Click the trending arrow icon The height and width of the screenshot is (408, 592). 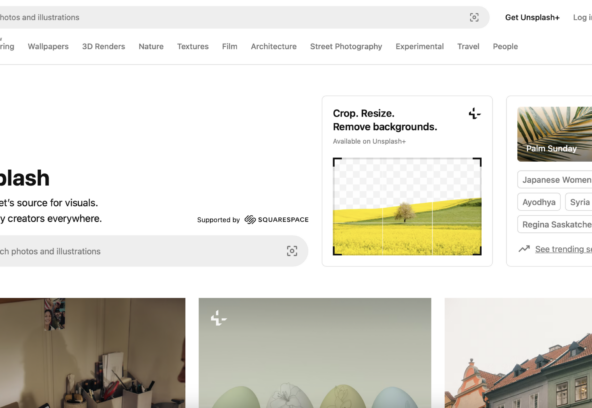point(524,249)
